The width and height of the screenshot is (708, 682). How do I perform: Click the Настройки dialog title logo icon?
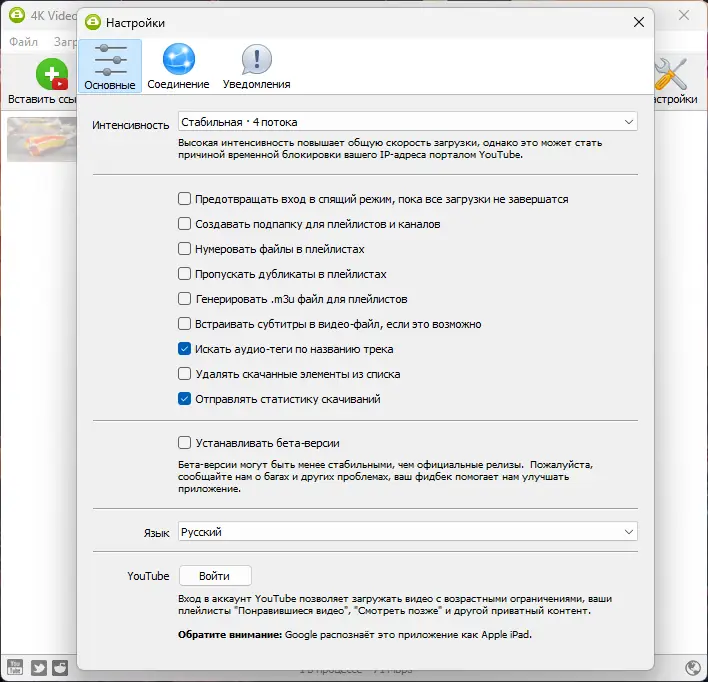[93, 22]
